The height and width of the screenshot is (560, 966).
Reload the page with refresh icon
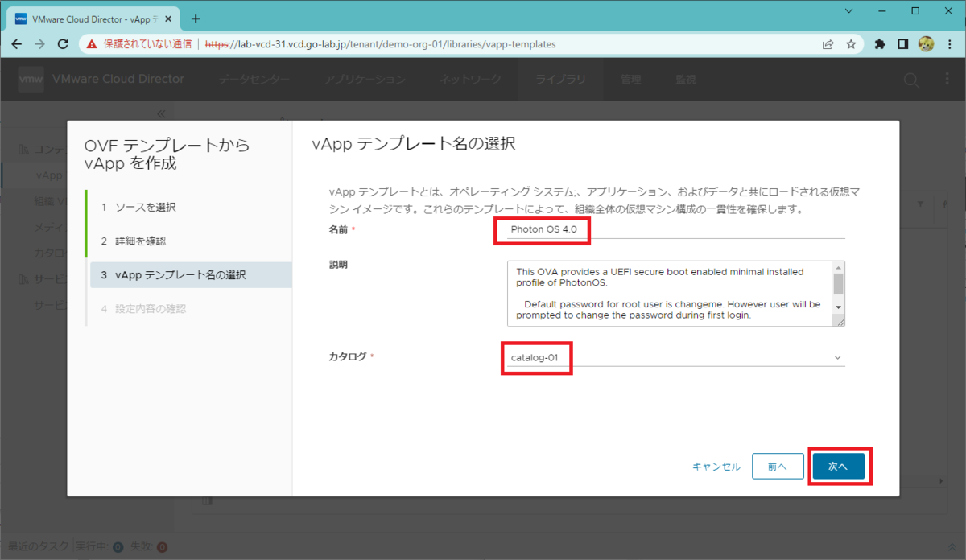point(64,44)
